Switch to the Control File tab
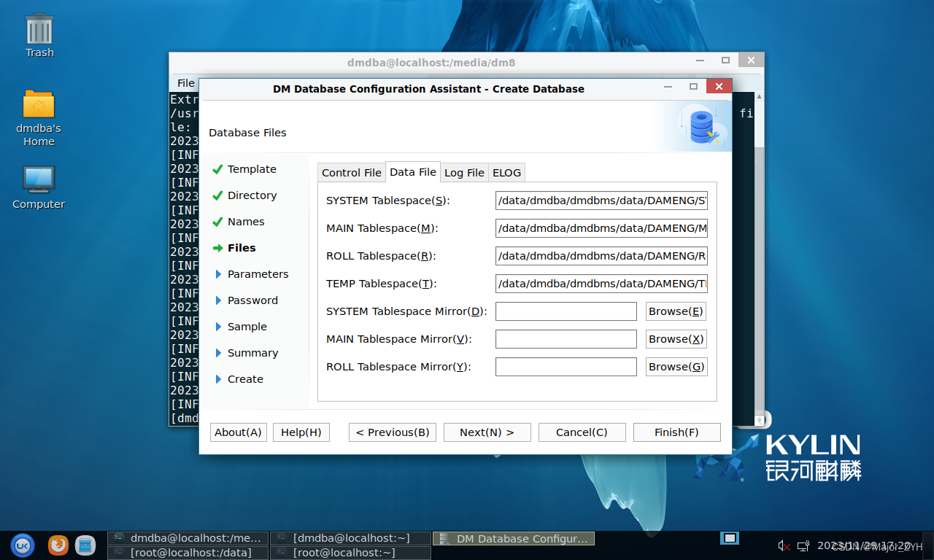Image resolution: width=934 pixels, height=560 pixels. [351, 173]
